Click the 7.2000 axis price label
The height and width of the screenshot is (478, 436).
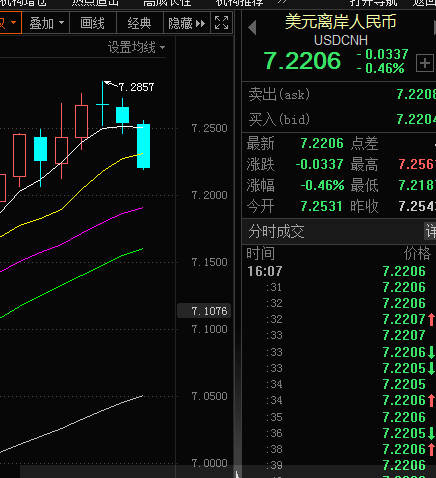[209, 195]
